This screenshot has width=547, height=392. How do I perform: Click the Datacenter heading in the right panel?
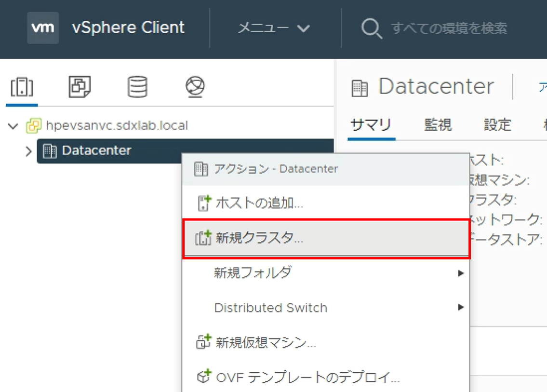436,87
